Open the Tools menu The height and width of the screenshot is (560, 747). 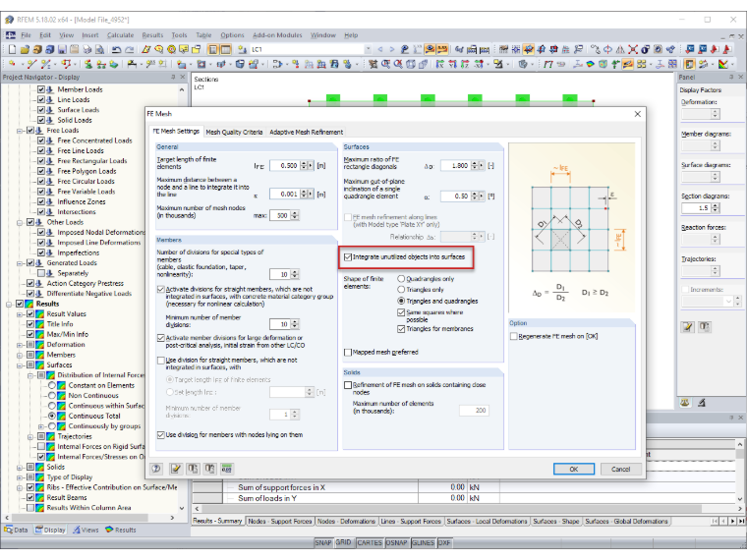(179, 35)
